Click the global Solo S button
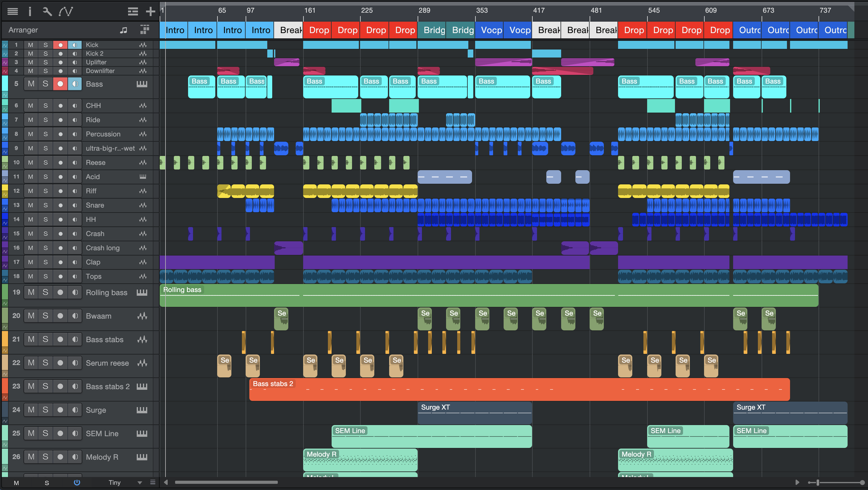 pyautogui.click(x=47, y=483)
